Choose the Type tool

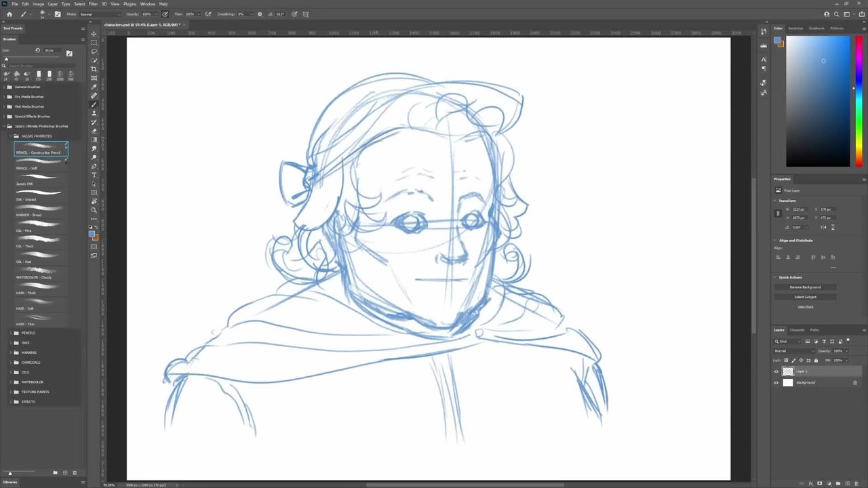[x=94, y=175]
